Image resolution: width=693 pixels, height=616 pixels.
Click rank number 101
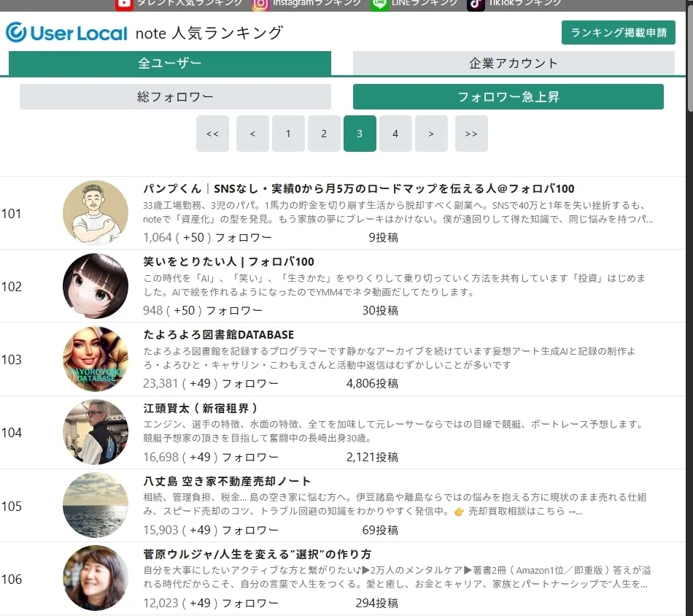(x=12, y=214)
